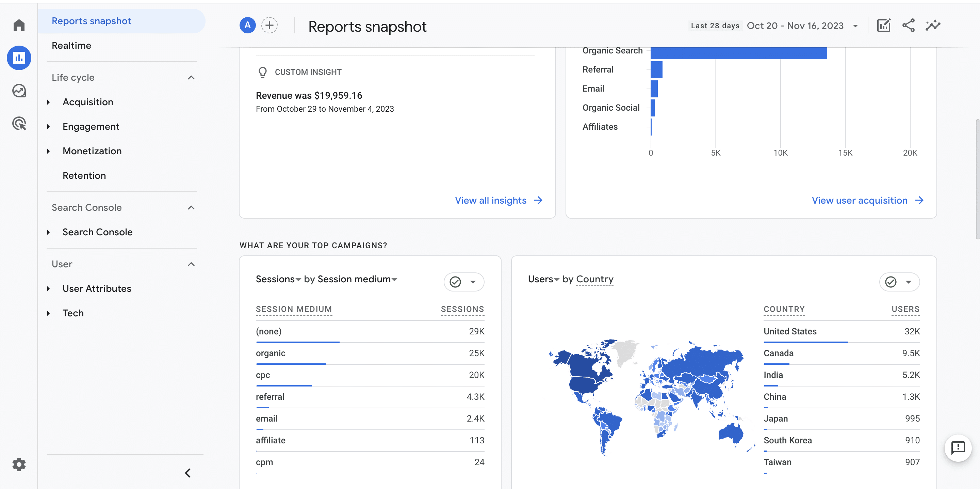Click the SESSIONS column header
The height and width of the screenshot is (489, 980).
[462, 309]
